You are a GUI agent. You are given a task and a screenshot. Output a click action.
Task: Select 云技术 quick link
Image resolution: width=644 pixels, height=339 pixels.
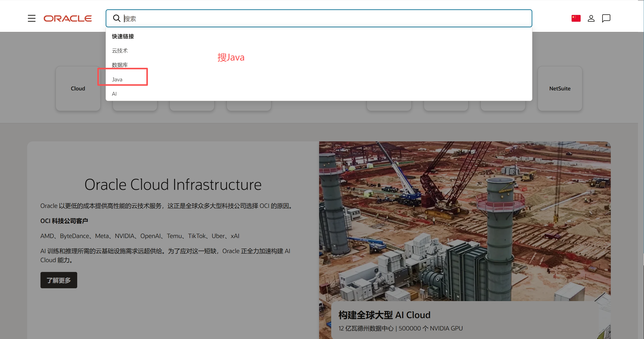[120, 51]
